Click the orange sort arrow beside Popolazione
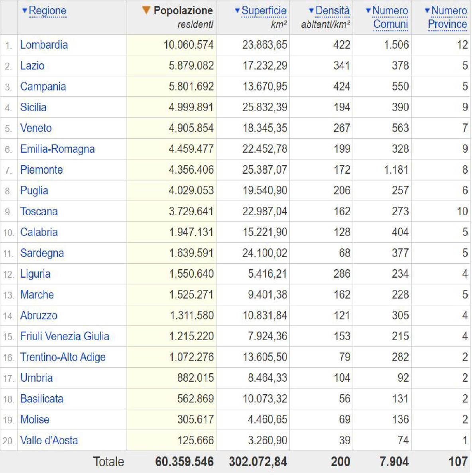The width and height of the screenshot is (474, 476). tap(146, 10)
